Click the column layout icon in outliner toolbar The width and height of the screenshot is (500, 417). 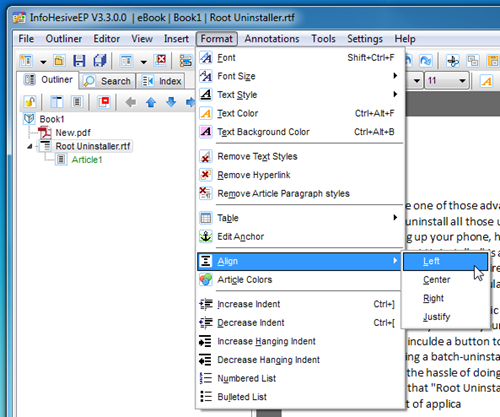coord(57,102)
